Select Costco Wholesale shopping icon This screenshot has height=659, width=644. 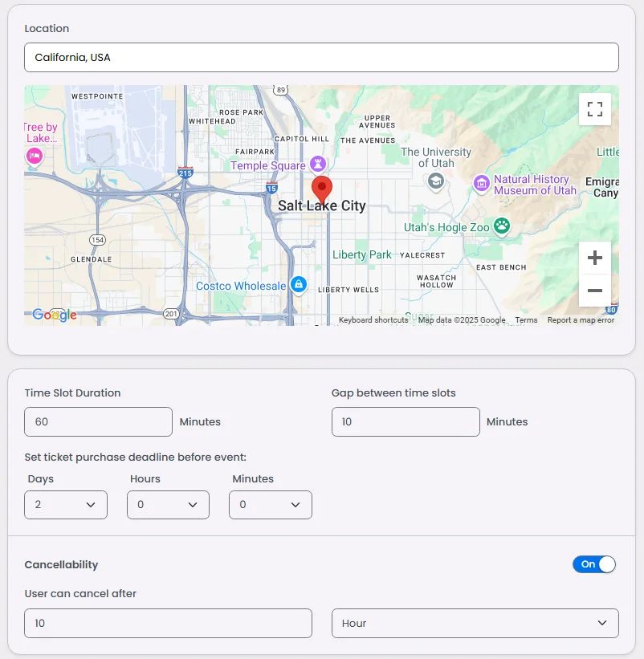coord(299,284)
